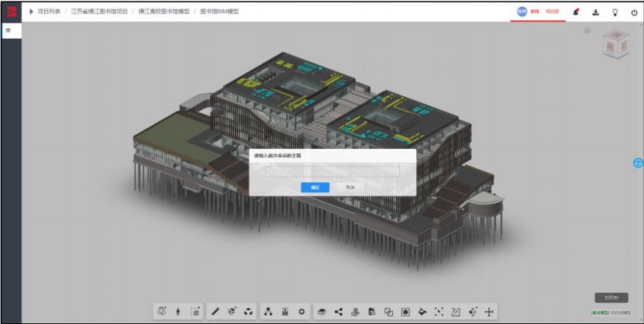Click the crosshair move axis icon
The height and width of the screenshot is (324, 644).
point(489,312)
